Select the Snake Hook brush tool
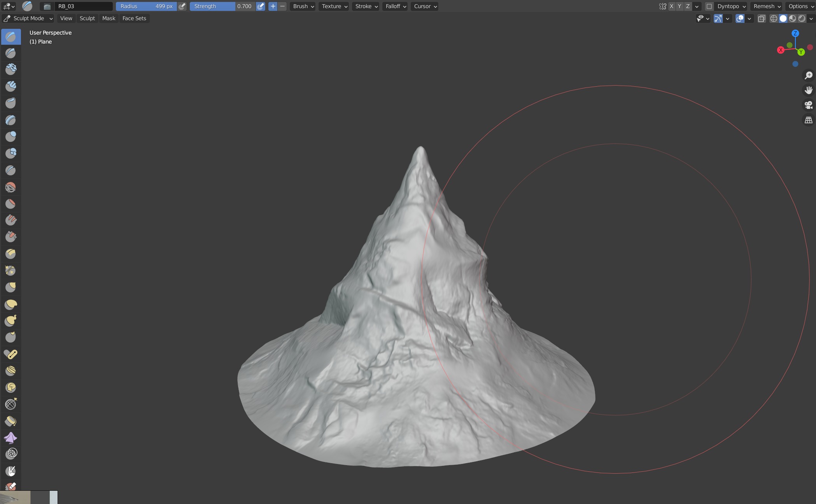The image size is (816, 504). tap(11, 321)
